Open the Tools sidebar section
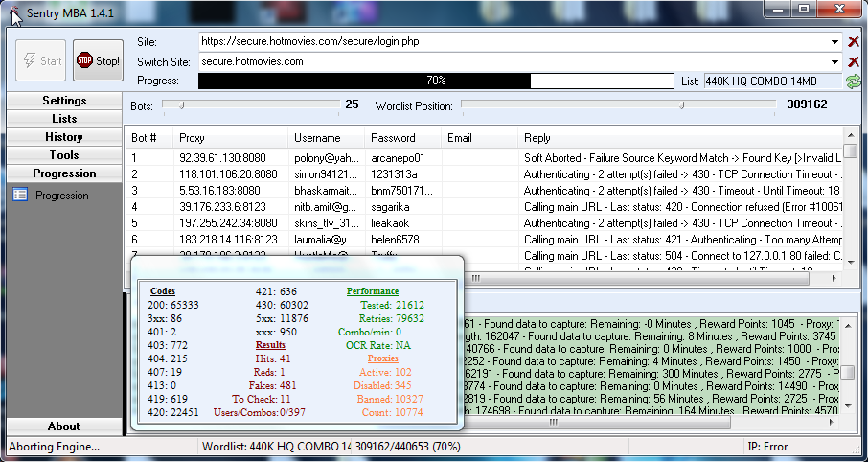 coord(64,155)
